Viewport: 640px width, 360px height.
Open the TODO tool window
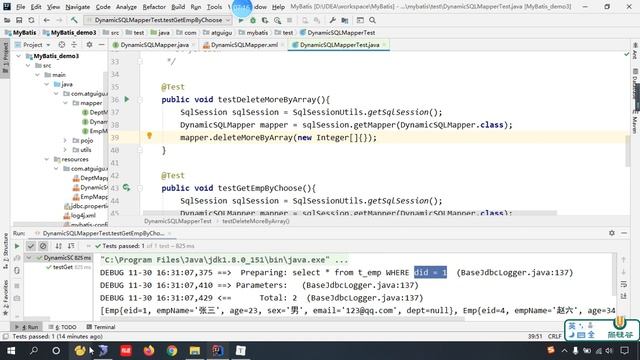(62, 327)
